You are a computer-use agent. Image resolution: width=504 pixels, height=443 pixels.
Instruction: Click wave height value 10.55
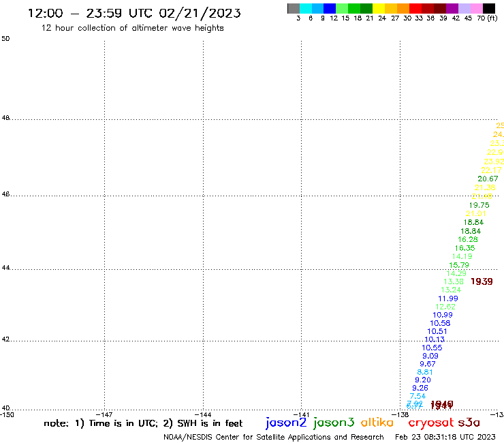coord(432,348)
